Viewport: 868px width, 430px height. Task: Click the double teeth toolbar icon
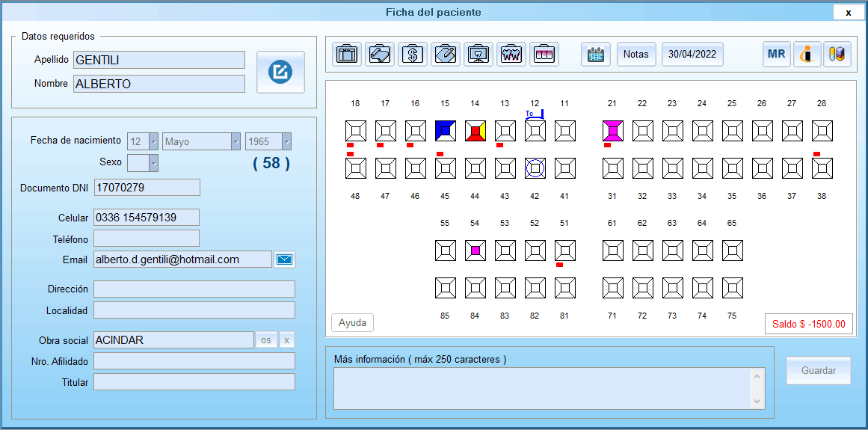pos(511,55)
